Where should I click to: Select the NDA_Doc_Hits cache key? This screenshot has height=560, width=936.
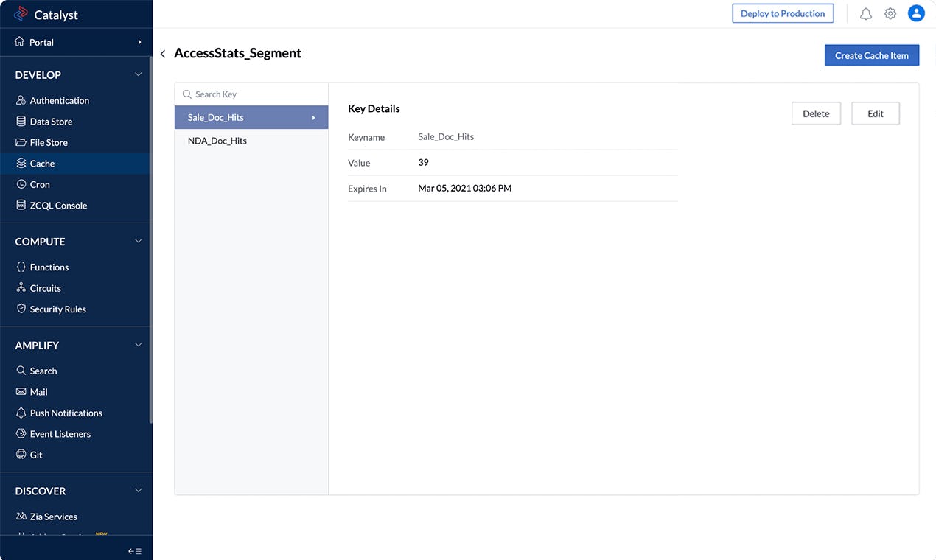[x=217, y=140]
